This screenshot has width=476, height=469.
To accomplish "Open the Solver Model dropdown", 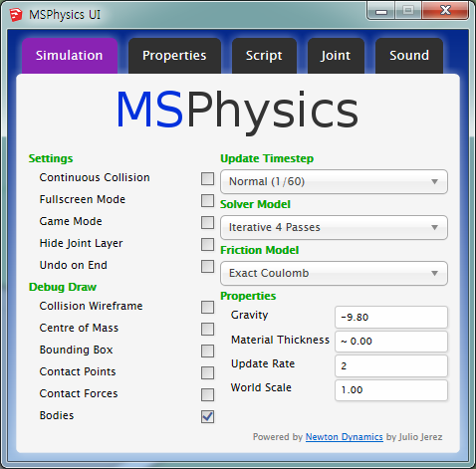I will [x=334, y=228].
